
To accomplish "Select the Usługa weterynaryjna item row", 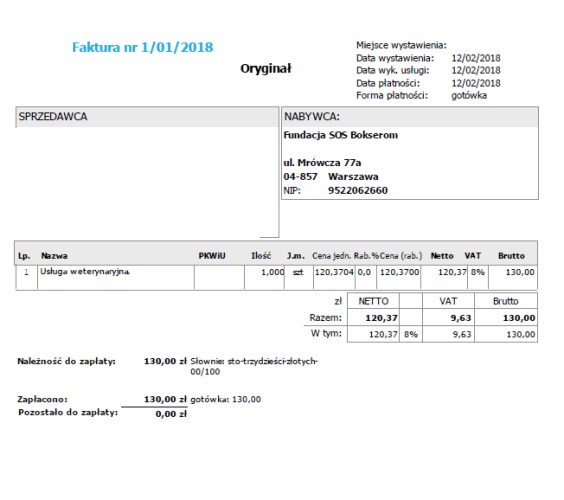I will 276,277.
